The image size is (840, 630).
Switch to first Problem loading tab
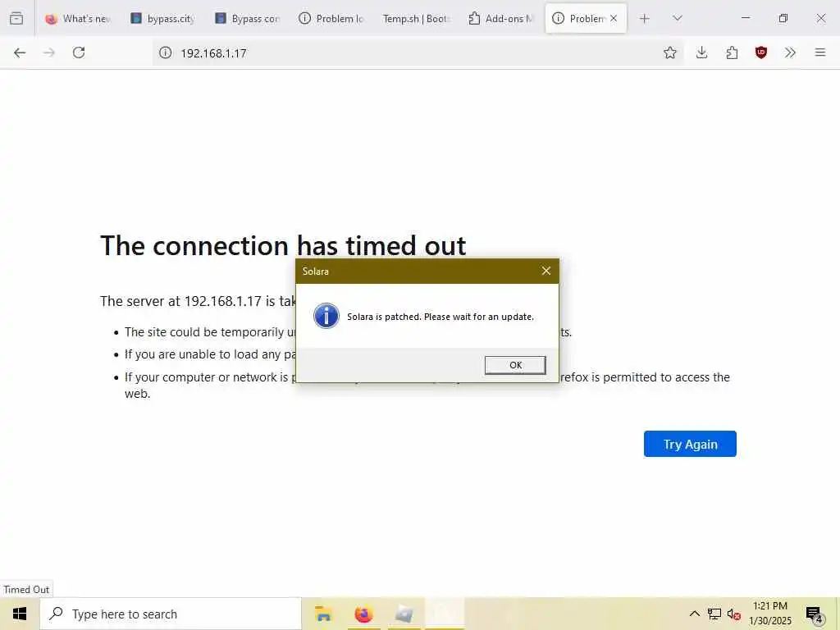coord(331,18)
